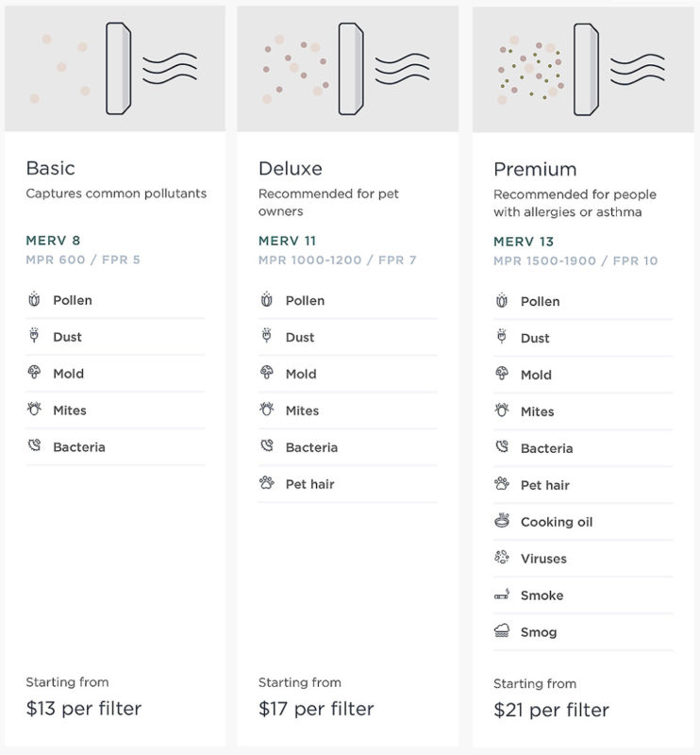Open the Premium plan title

coord(535,170)
